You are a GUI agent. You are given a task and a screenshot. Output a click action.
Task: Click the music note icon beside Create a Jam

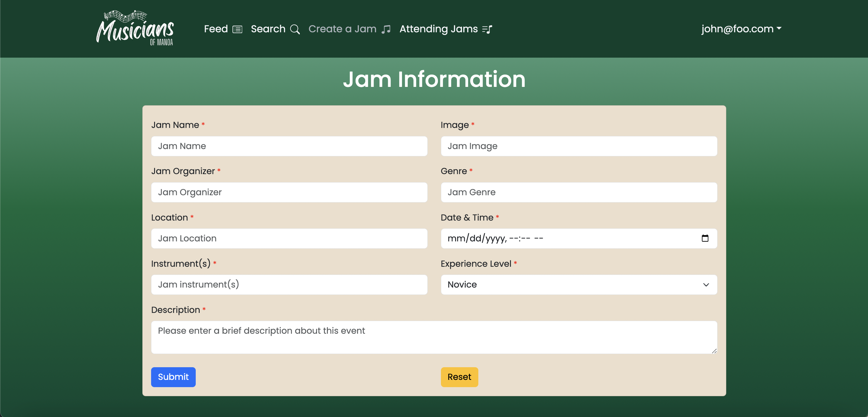(x=386, y=29)
